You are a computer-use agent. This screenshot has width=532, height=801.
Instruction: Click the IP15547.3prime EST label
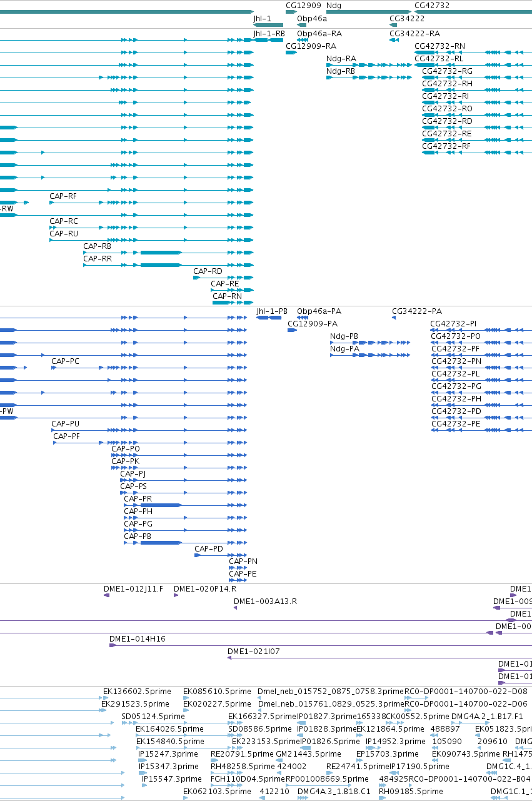tap(171, 779)
